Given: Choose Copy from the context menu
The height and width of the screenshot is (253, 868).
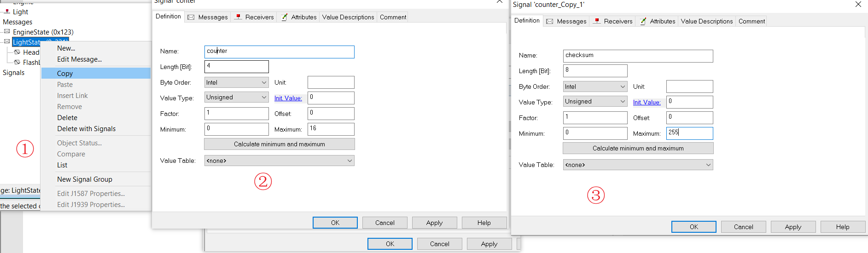Looking at the screenshot, I should tap(96, 74).
